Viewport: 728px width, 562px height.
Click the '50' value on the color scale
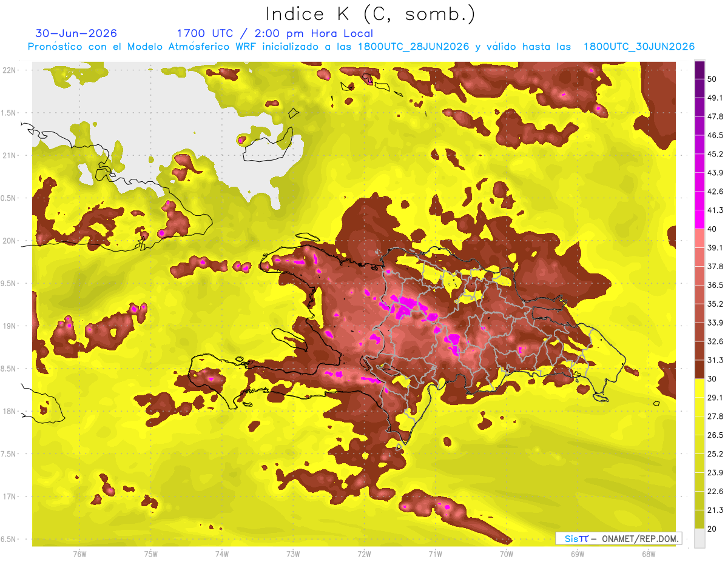point(713,79)
